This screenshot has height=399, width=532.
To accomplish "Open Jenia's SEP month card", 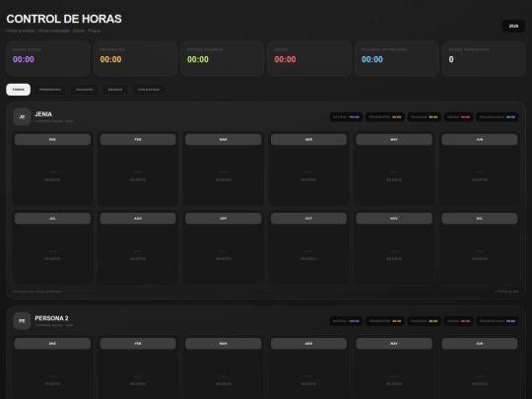I will [x=224, y=247].
